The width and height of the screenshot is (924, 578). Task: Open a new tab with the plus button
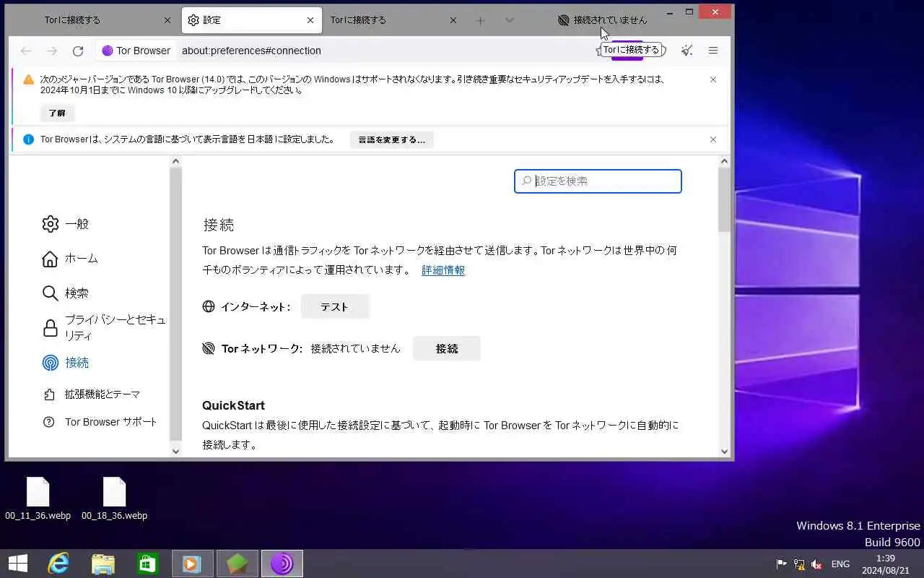[481, 20]
